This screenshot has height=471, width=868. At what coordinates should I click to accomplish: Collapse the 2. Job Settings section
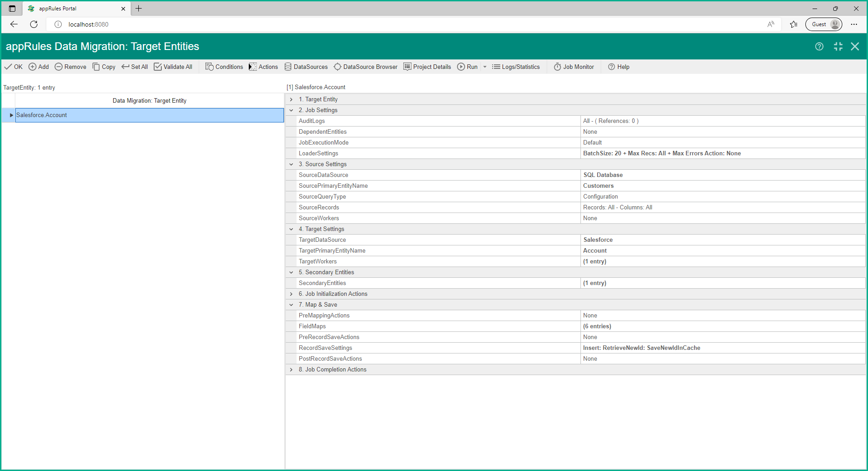tap(291, 110)
